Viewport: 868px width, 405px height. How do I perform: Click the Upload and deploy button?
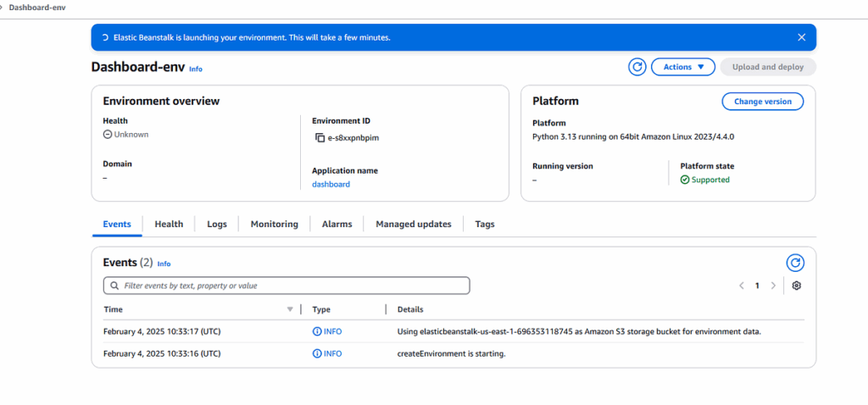[x=767, y=67]
